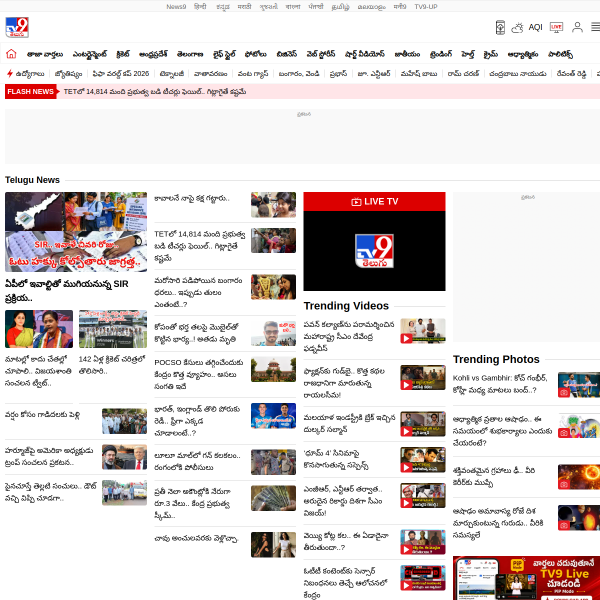
Task: Open the ఆంధ్రప్రదేశ్ (Andhra Pradesh) nav item
Action: (153, 54)
